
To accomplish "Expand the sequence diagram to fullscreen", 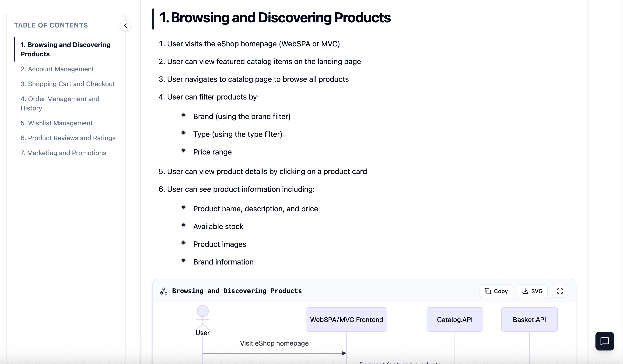I will point(560,291).
